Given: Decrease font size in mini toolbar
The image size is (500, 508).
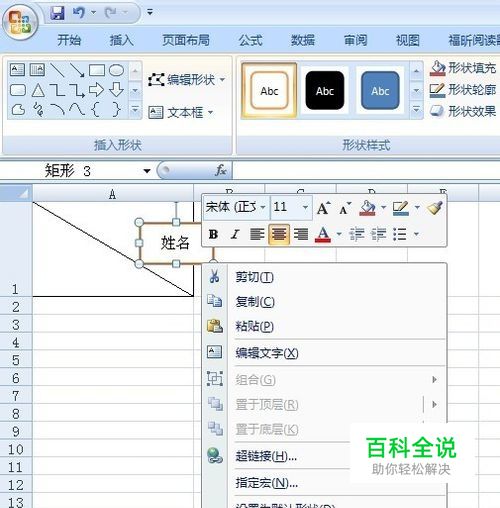Looking at the screenshot, I should (345, 208).
